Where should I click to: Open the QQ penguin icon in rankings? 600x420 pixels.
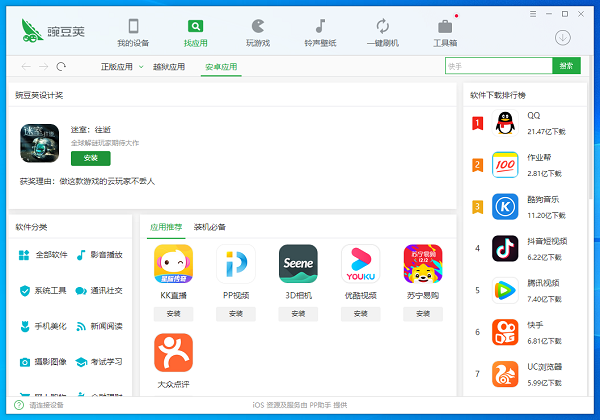pyautogui.click(x=505, y=123)
